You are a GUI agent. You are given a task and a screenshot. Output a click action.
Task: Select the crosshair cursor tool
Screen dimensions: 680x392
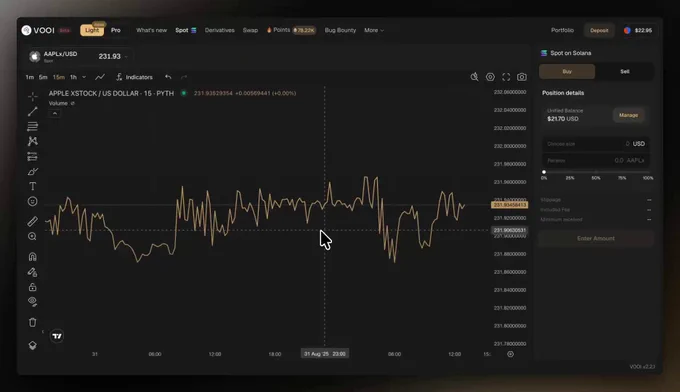[x=33, y=96]
